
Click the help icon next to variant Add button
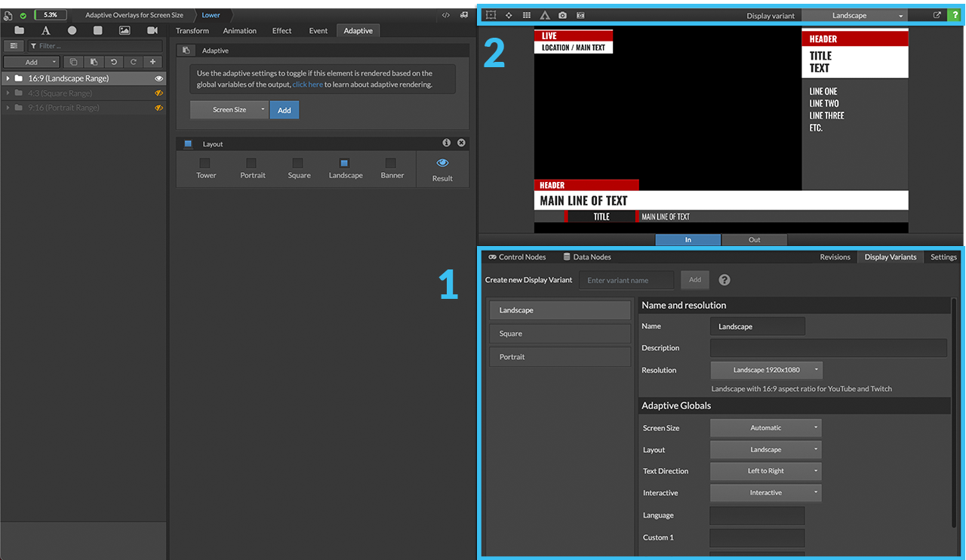[x=724, y=280]
